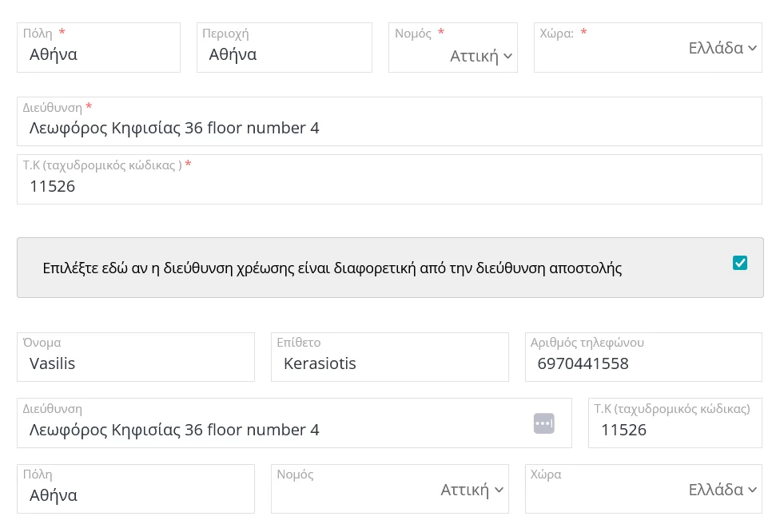The height and width of the screenshot is (532, 780).
Task: Click the Όνομα field containing Vasilis
Action: pos(135,363)
